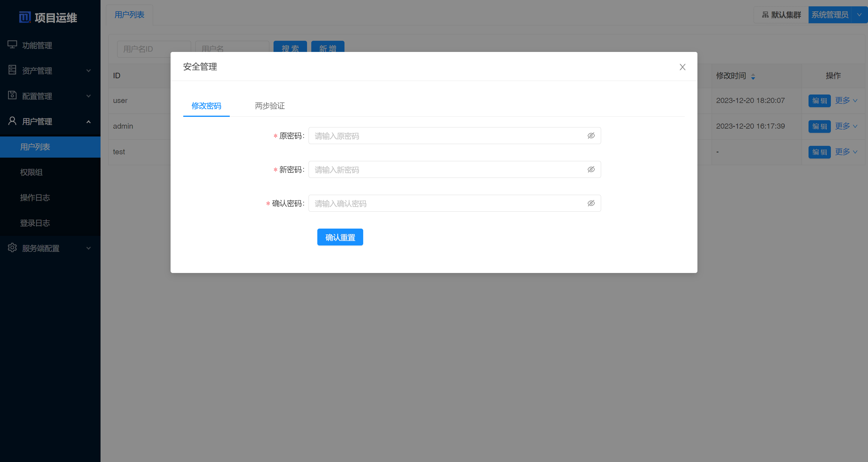Toggle visibility of 原密码 field
The height and width of the screenshot is (462, 868).
[x=591, y=136]
